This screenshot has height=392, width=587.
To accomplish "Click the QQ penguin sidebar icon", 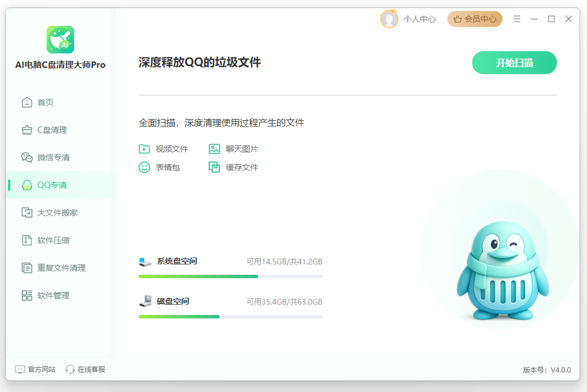I will click(27, 185).
